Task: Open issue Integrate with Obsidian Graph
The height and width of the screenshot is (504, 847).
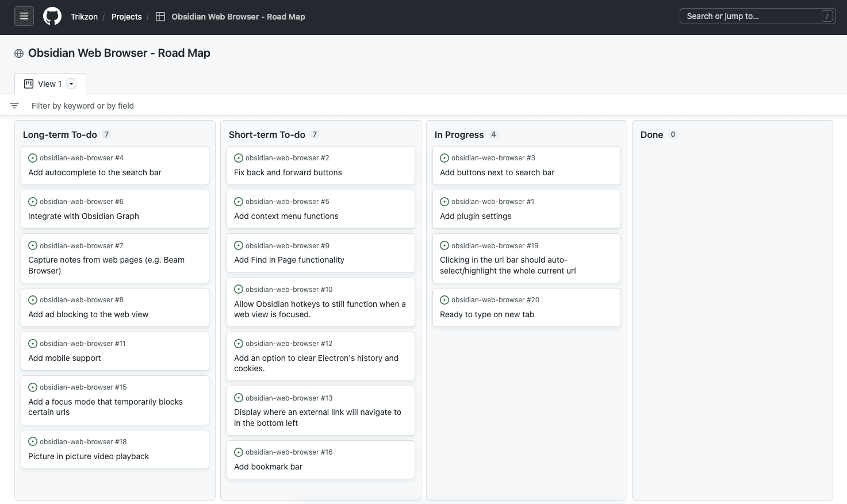Action: (83, 216)
